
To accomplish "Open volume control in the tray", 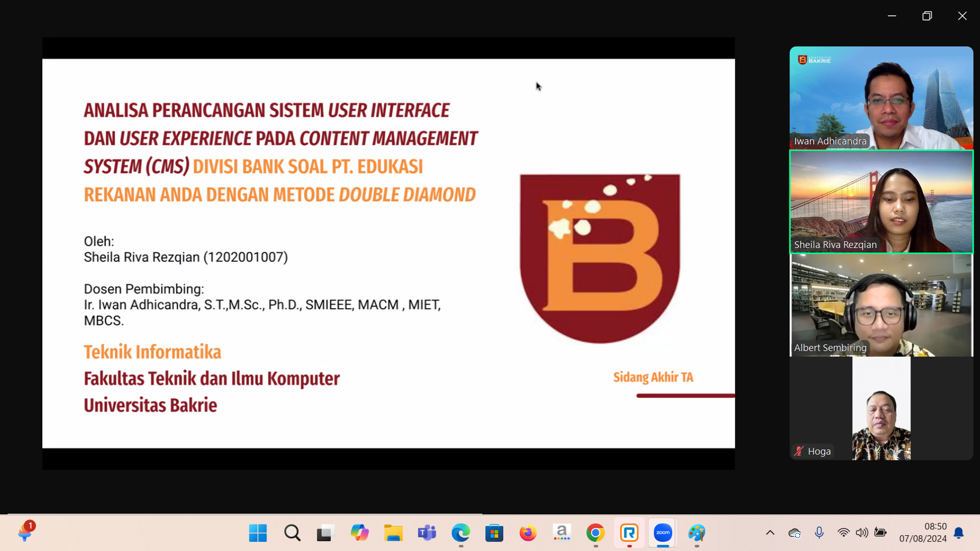I will point(862,533).
